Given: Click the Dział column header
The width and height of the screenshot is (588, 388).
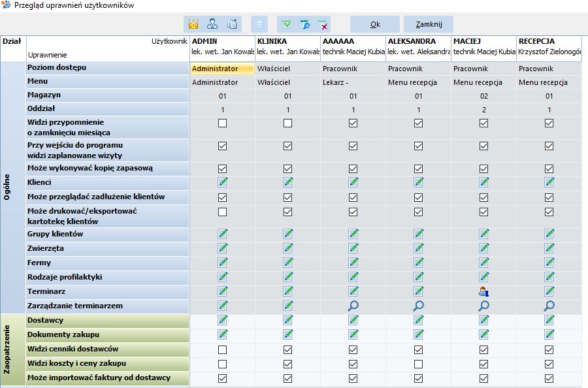Looking at the screenshot, I should click(13, 48).
